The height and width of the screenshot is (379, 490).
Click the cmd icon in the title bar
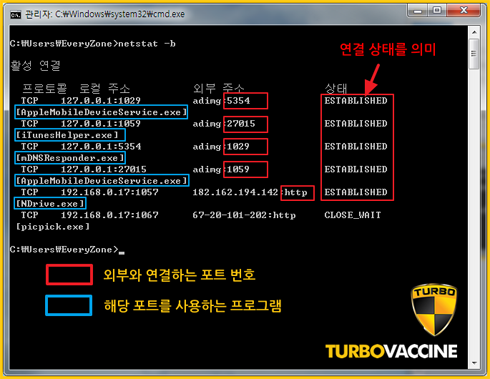point(15,15)
